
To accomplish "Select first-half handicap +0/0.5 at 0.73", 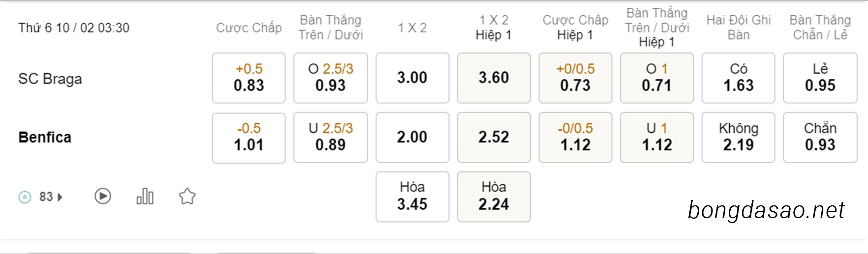I will point(576,78).
